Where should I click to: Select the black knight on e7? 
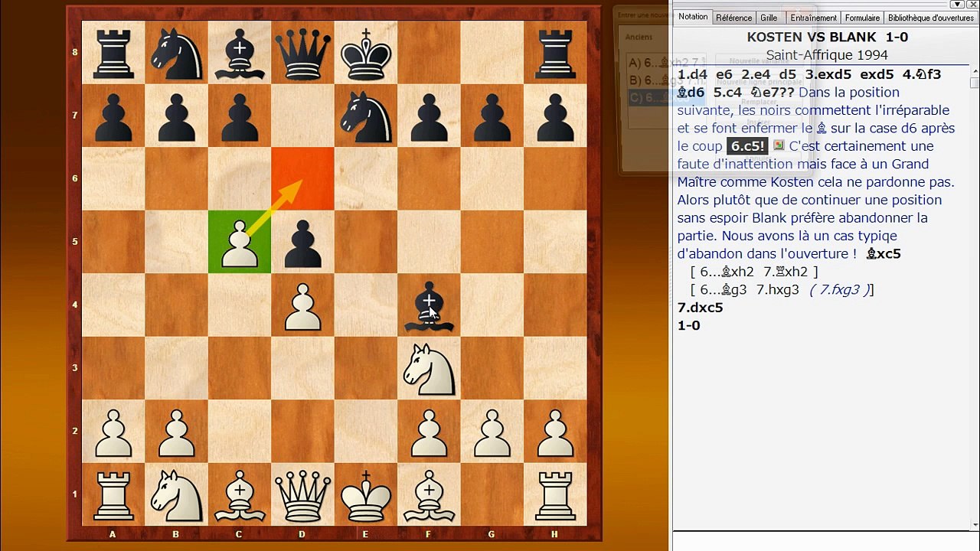[x=366, y=116]
